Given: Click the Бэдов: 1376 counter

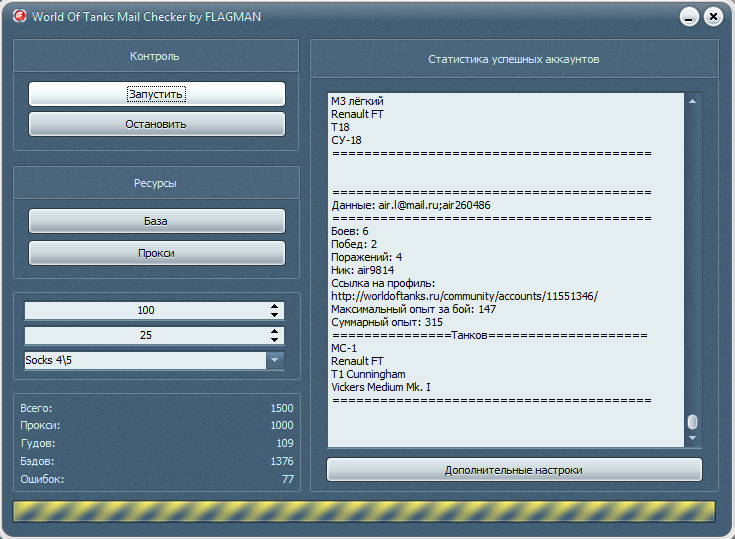Looking at the screenshot, I should (157, 461).
